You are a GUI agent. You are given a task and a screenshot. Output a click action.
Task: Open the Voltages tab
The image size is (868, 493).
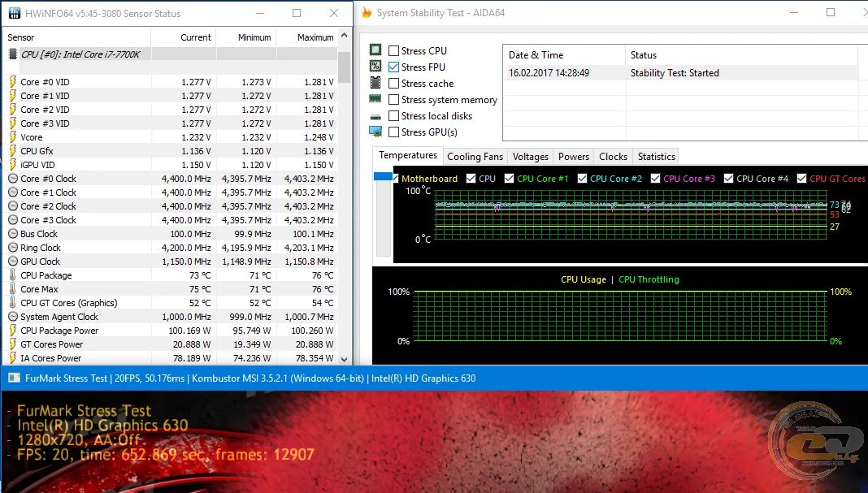[x=531, y=157]
